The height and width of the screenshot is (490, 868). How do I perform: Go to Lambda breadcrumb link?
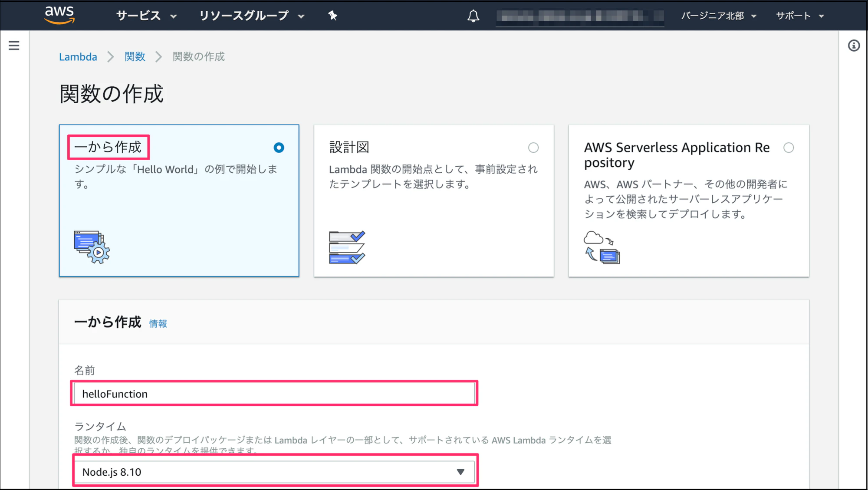click(78, 57)
